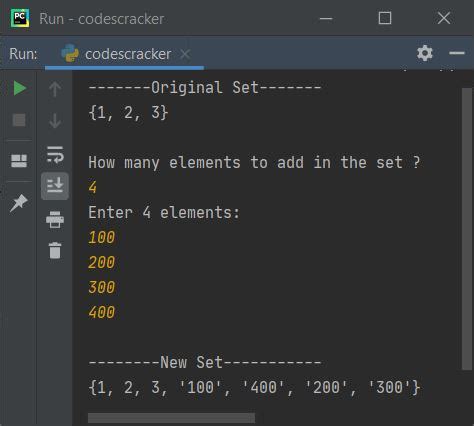The image size is (474, 426).
Task: Click the line "Enter 4 elements:"
Action: [164, 213]
